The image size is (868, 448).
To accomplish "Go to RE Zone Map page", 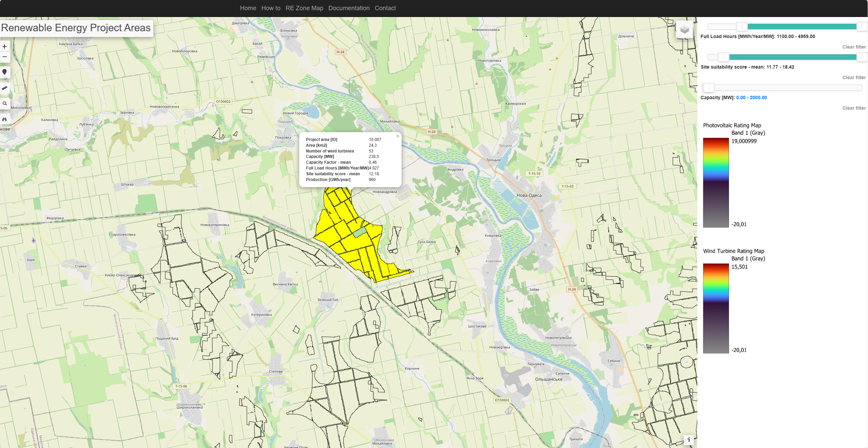I will coord(304,8).
